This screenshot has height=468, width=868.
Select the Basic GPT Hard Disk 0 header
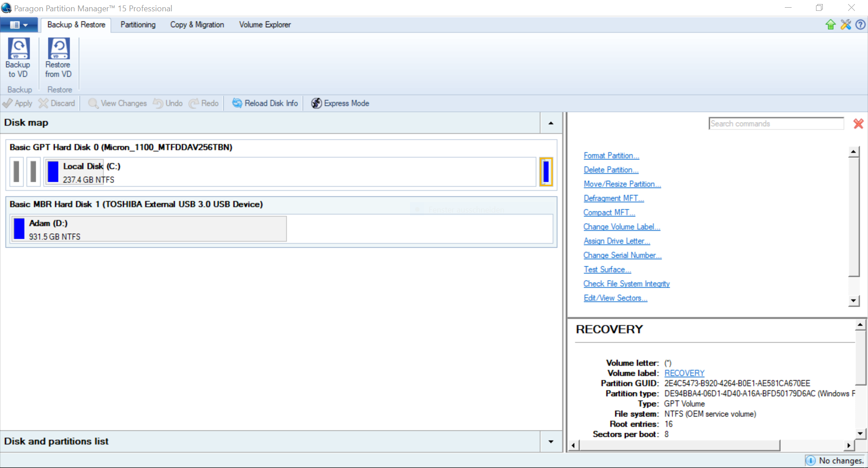121,147
